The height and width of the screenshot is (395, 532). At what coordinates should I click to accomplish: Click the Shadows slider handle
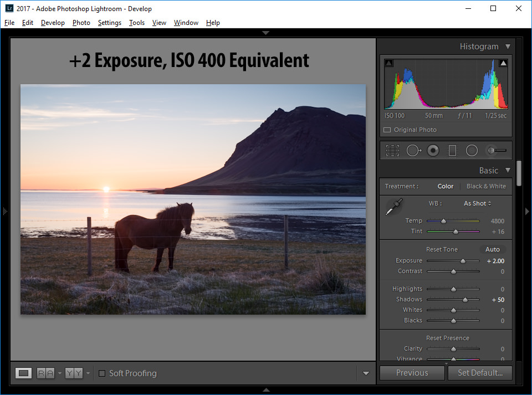(465, 300)
